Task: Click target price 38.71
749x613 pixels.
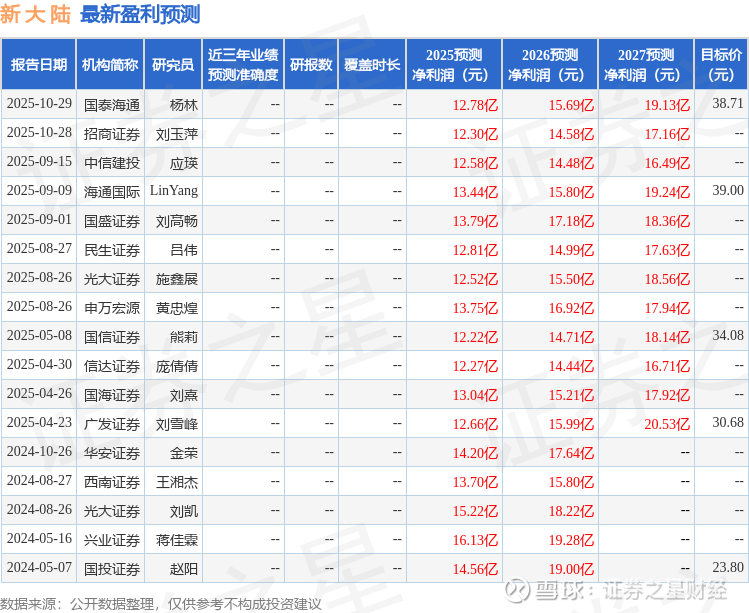Action: pyautogui.click(x=728, y=103)
